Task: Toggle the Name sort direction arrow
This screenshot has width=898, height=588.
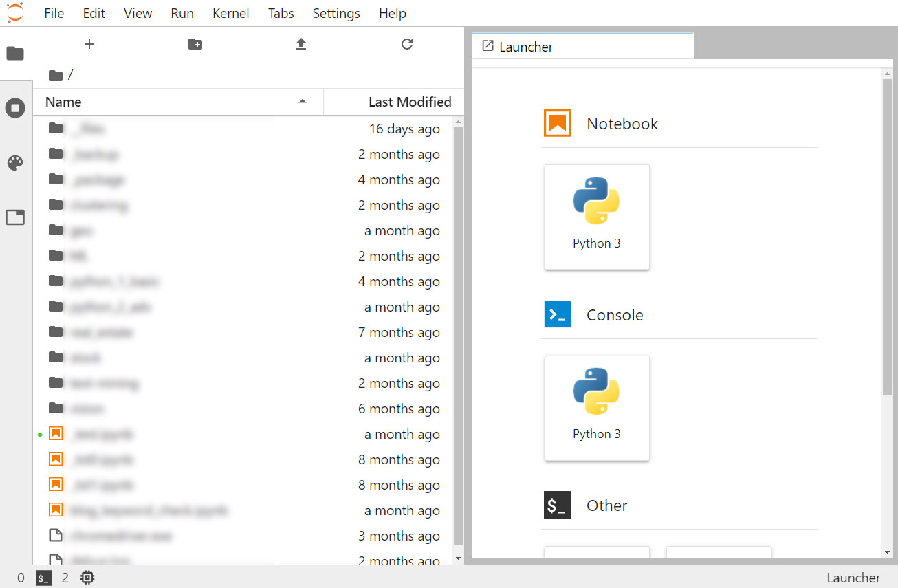Action: (x=302, y=102)
